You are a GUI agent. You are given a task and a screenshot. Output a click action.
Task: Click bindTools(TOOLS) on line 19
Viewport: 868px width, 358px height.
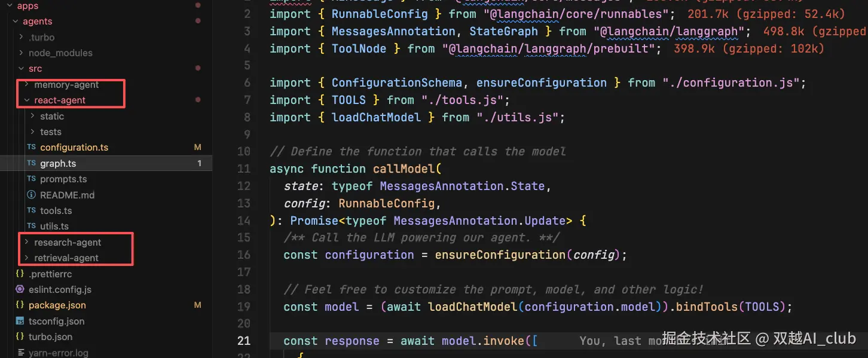click(730, 307)
